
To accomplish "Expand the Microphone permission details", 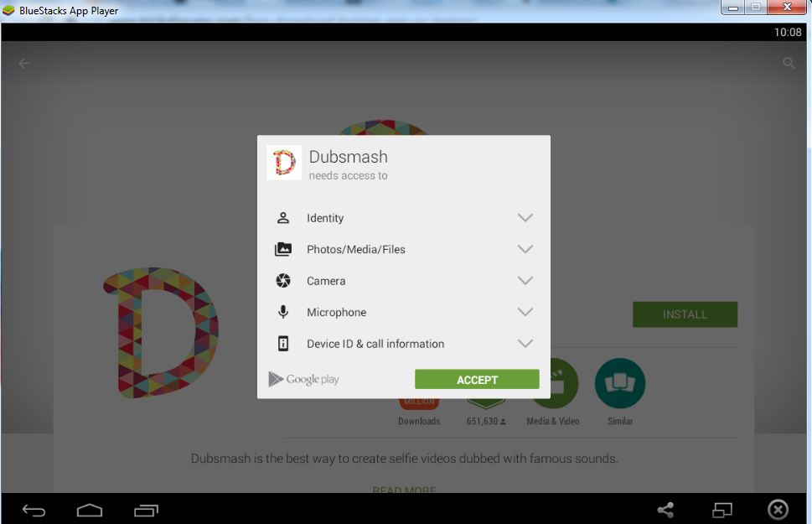I will coord(525,312).
